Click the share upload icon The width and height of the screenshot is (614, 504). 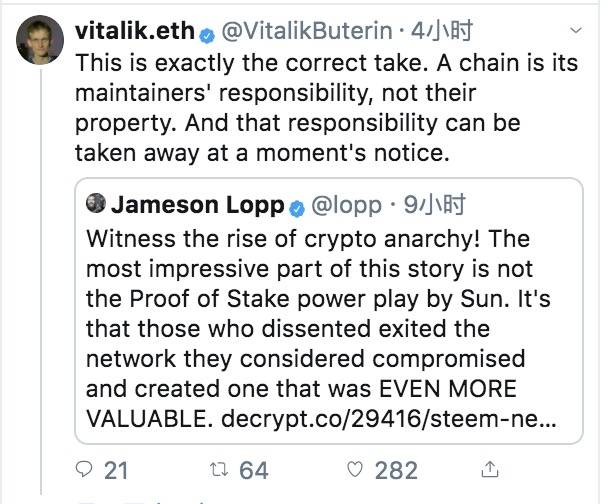tap(490, 468)
